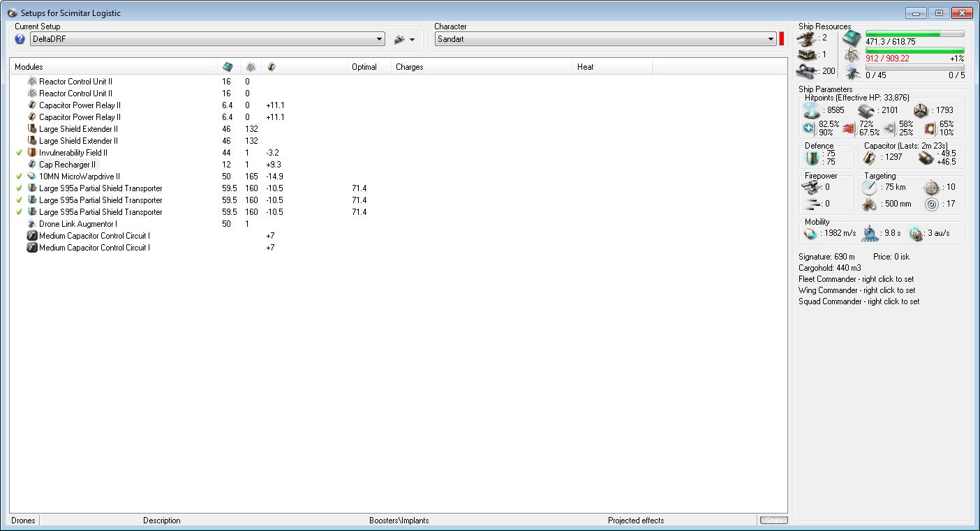The height and width of the screenshot is (531, 980).
Task: Click the red skill indicator beside Character
Action: 782,39
